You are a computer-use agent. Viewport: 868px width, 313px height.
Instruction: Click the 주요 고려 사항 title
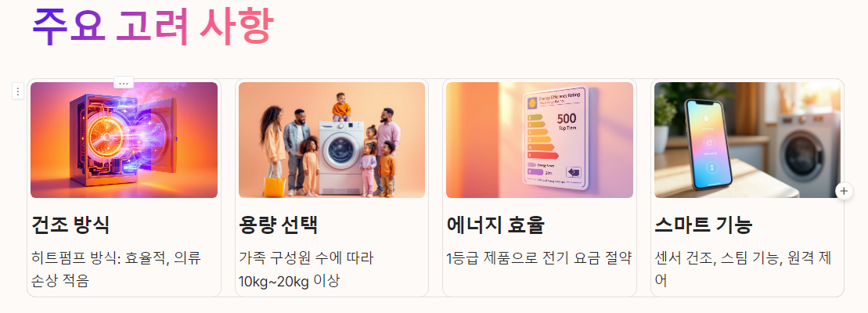[x=152, y=26]
